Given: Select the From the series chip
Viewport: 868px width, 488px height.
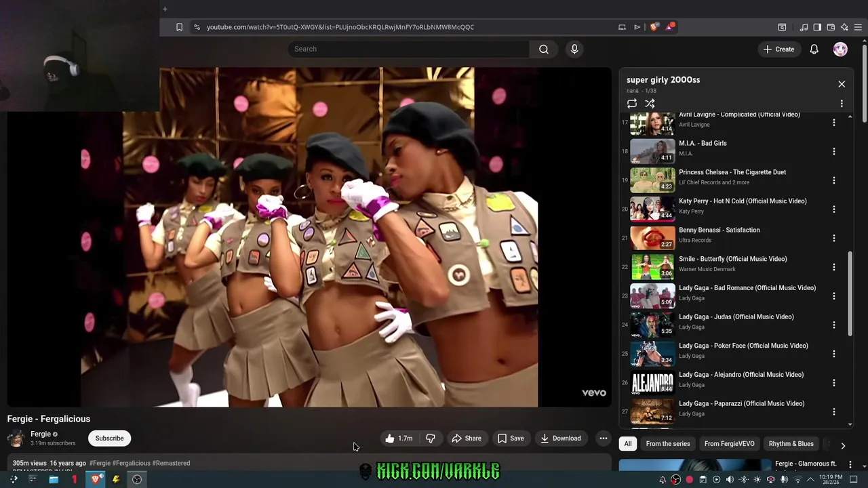Looking at the screenshot, I should tap(668, 444).
